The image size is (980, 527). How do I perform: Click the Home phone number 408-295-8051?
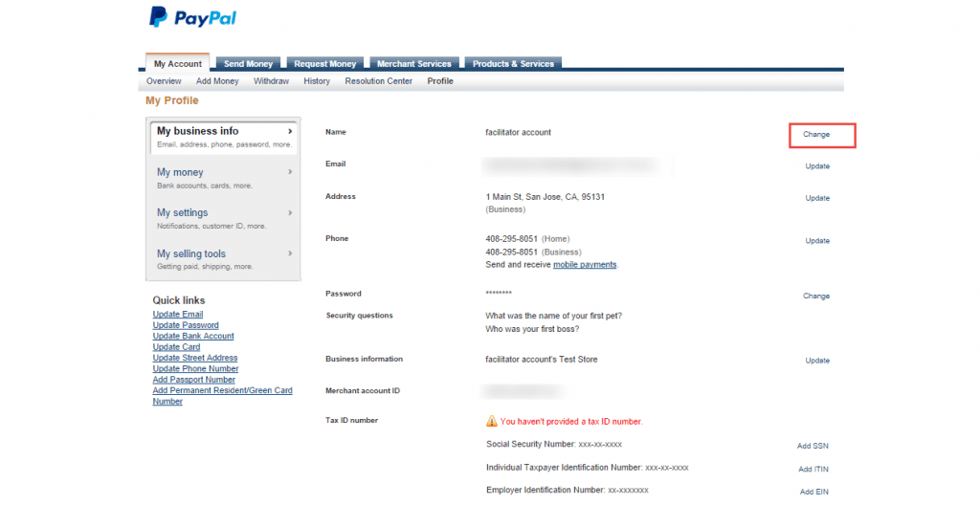pyautogui.click(x=511, y=239)
